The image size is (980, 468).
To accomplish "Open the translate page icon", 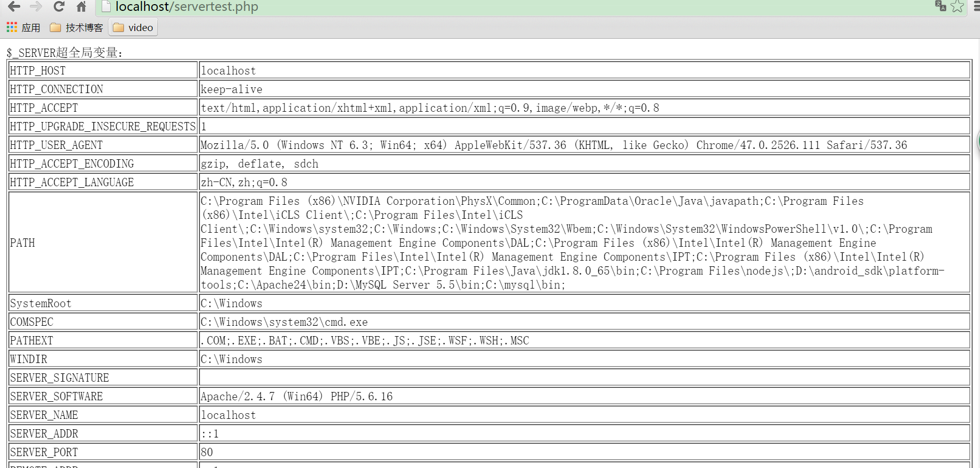I will (x=940, y=6).
